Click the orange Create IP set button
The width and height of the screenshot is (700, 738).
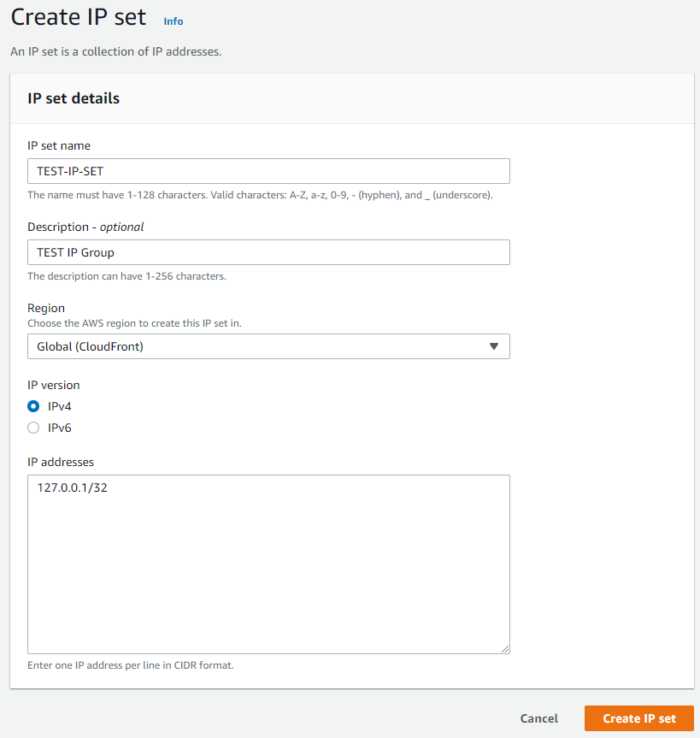pos(638,718)
